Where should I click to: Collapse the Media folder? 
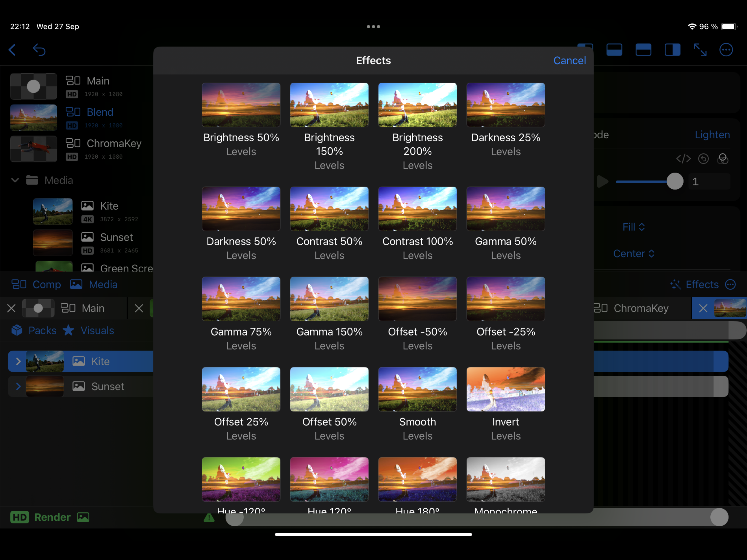coord(15,180)
